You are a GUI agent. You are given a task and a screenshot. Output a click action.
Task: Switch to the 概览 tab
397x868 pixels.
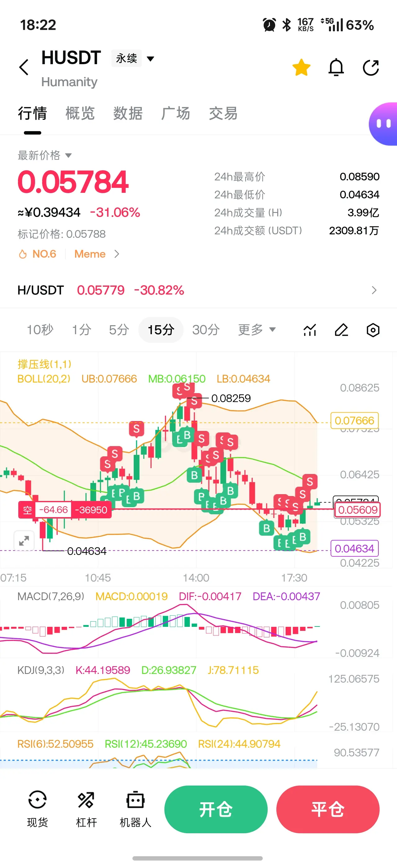click(80, 113)
